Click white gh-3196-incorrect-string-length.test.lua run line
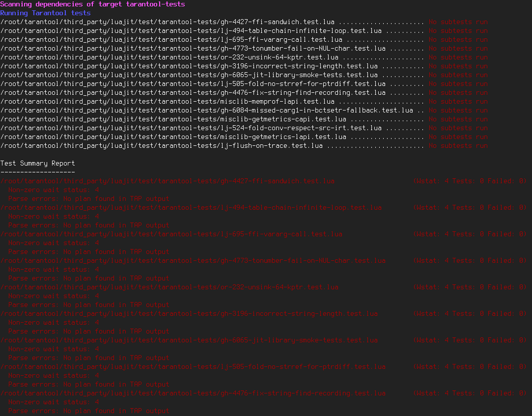Viewport: 532px width, 416px height. [x=212, y=66]
